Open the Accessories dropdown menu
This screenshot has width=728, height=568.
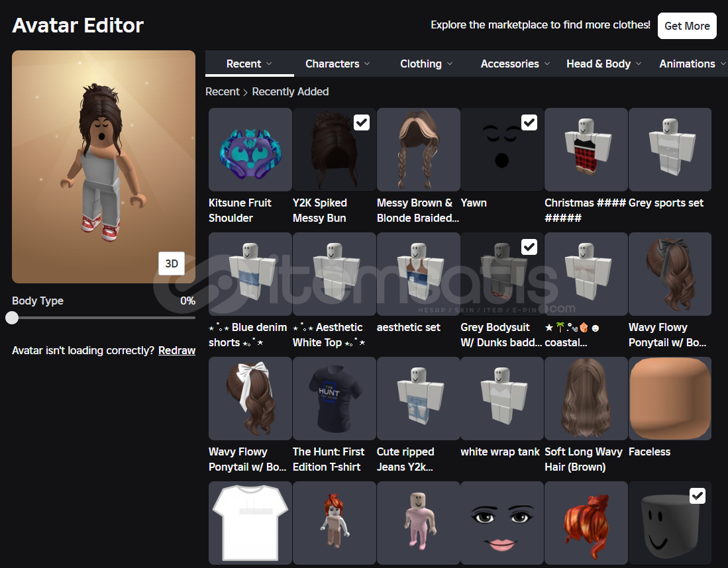[x=515, y=64]
